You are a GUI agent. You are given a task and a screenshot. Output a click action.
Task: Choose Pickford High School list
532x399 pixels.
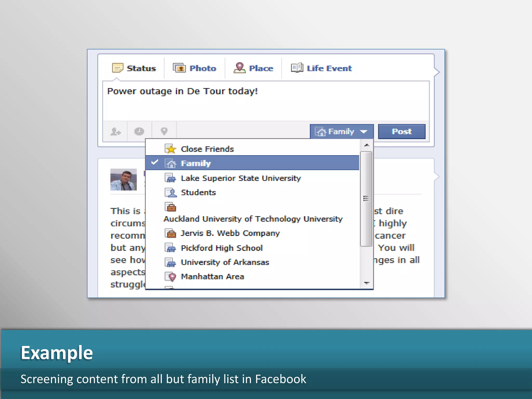tap(252, 248)
